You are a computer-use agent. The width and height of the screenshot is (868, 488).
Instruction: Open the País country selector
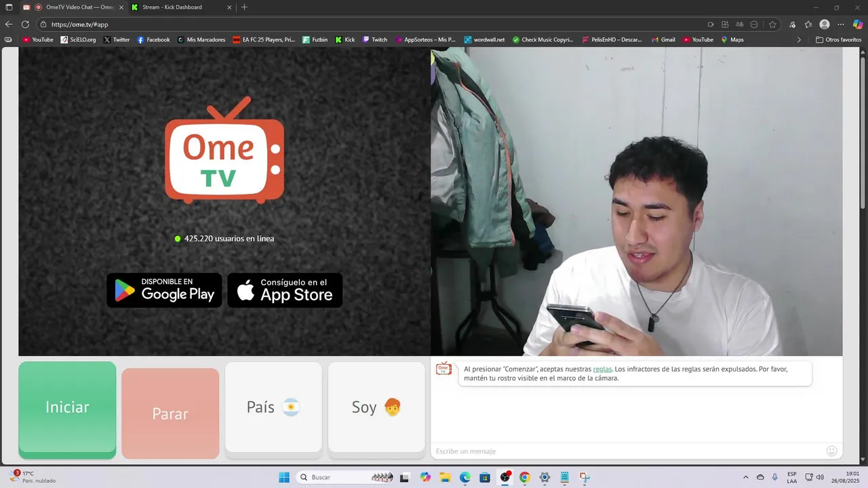[x=273, y=407]
